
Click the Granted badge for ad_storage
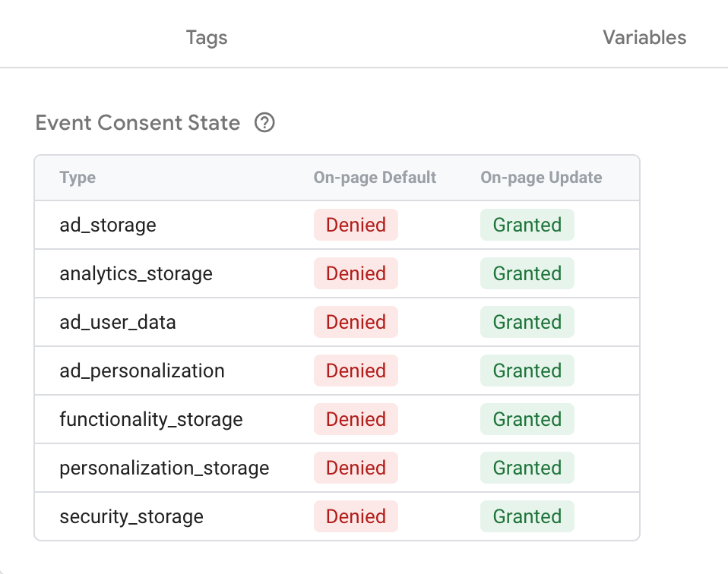[527, 225]
